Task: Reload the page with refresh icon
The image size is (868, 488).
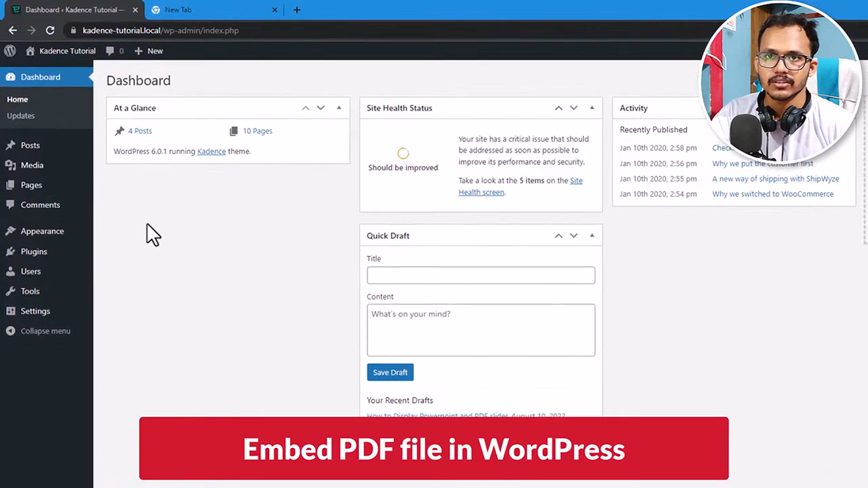Action: click(50, 30)
